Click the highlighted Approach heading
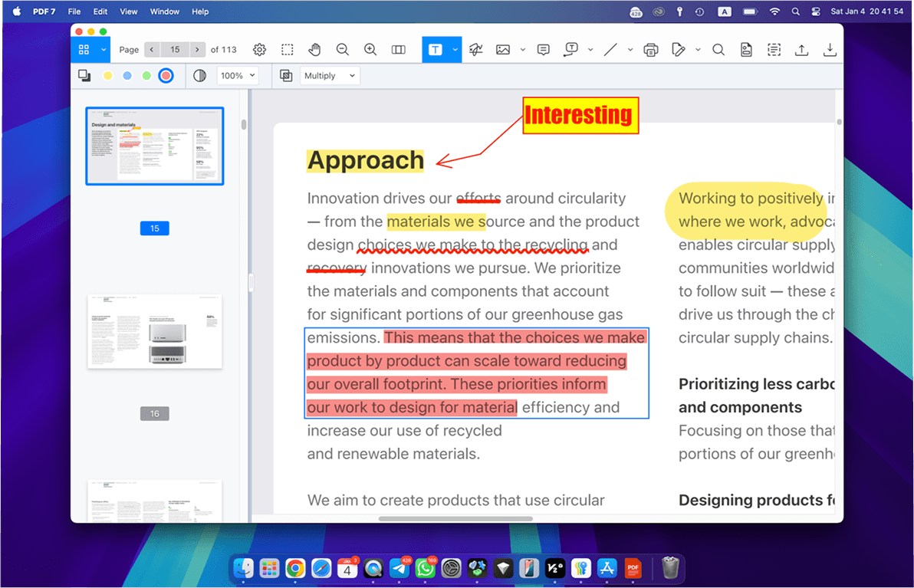Viewport: 914px width, 588px height. 366,160
